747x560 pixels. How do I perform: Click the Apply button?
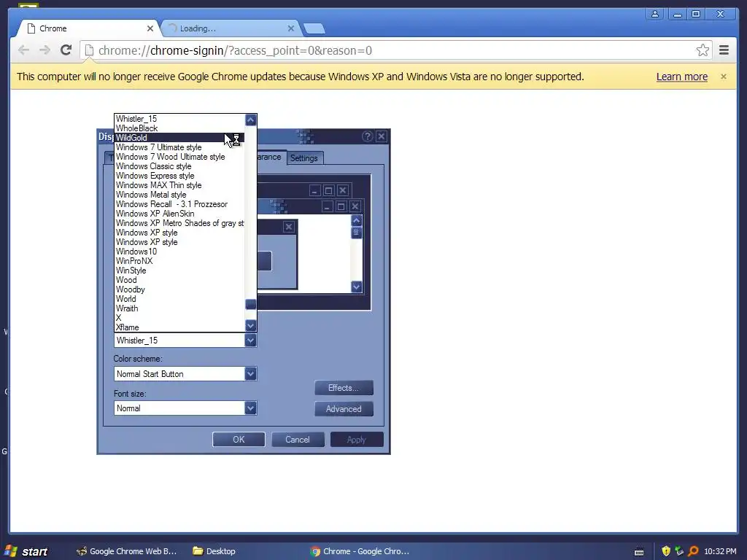[356, 440]
